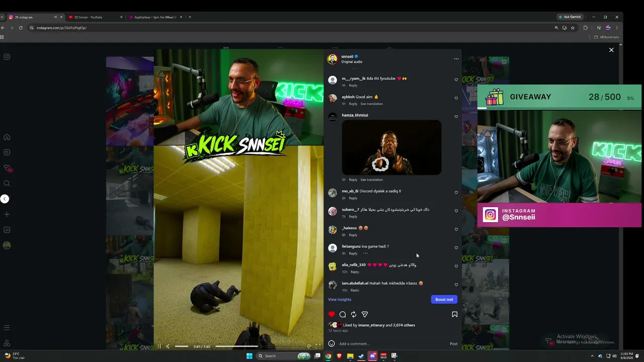Open Discord from the taskbar
Screen dimensions: 644x362
coord(372,356)
